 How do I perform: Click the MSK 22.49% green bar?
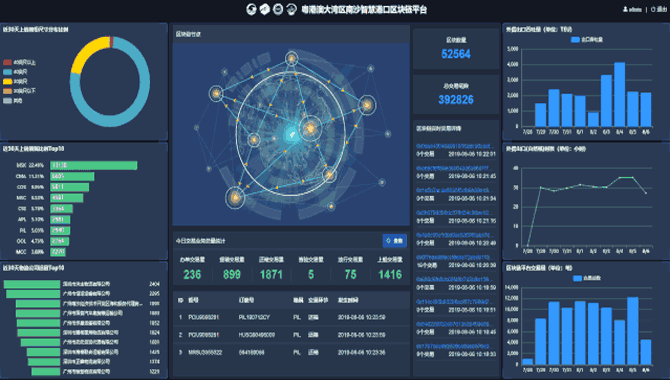94,165
